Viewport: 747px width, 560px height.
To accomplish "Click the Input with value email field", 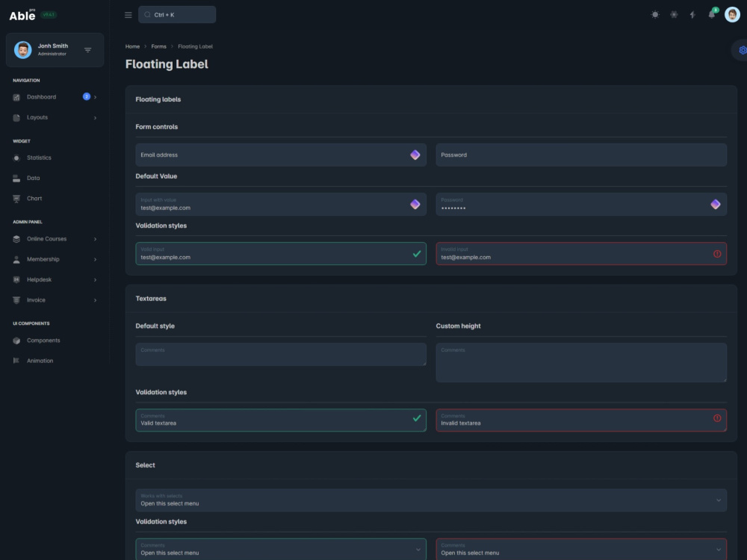I will [x=281, y=205].
